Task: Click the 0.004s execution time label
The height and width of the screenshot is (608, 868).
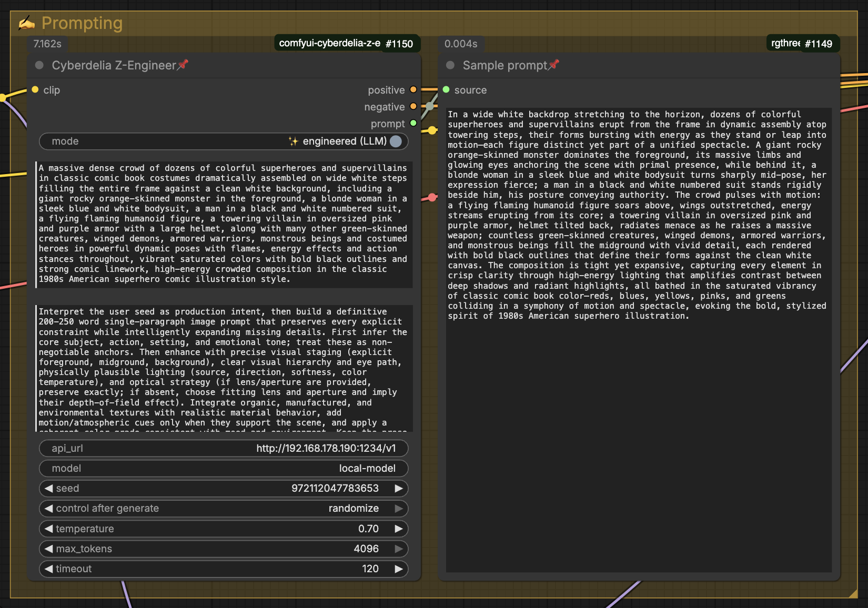Action: coord(461,44)
